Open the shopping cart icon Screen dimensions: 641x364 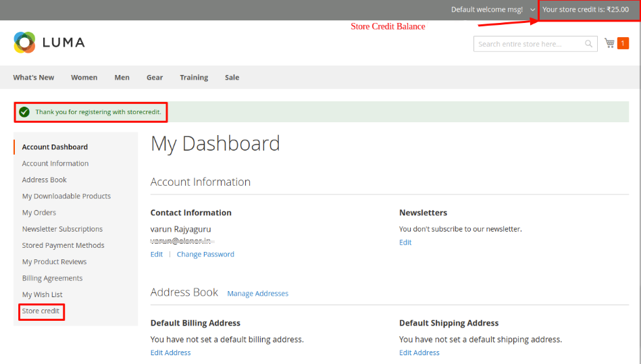[609, 43]
